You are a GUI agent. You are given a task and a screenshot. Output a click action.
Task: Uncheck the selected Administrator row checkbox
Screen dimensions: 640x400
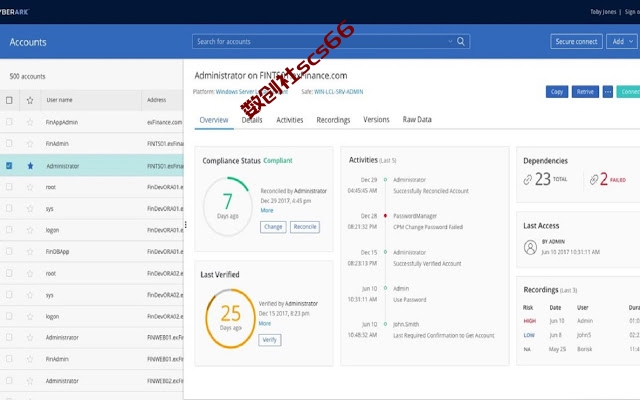(x=9, y=166)
